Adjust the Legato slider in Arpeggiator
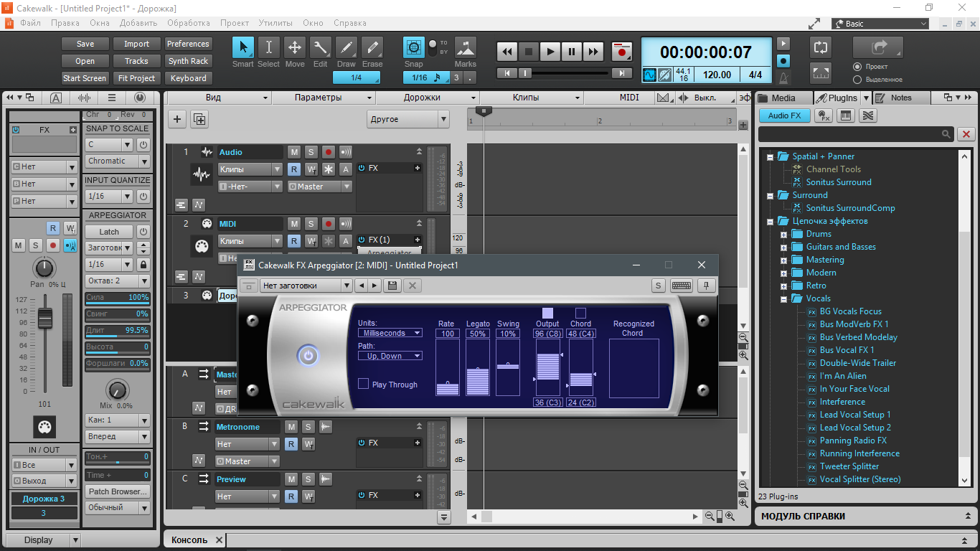The height and width of the screenshot is (551, 980). click(x=478, y=367)
